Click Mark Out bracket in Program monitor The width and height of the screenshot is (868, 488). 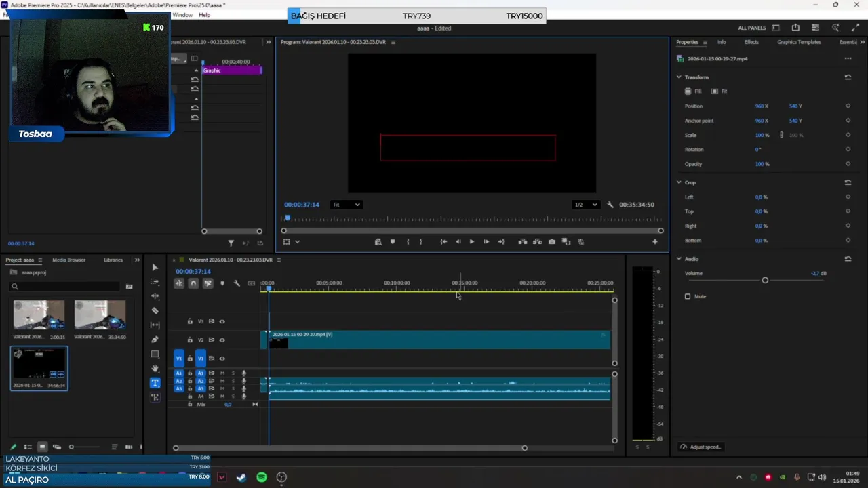pyautogui.click(x=420, y=242)
